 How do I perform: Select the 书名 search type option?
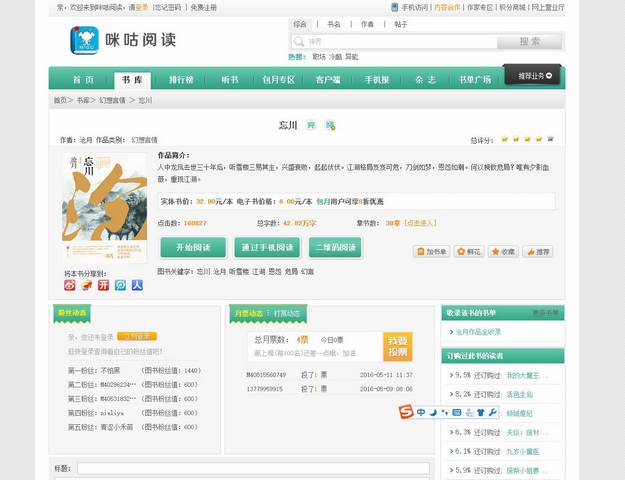(x=334, y=24)
